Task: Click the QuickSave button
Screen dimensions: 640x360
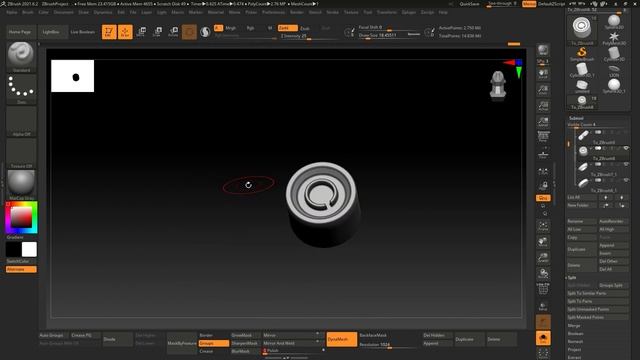Action: pos(469,4)
